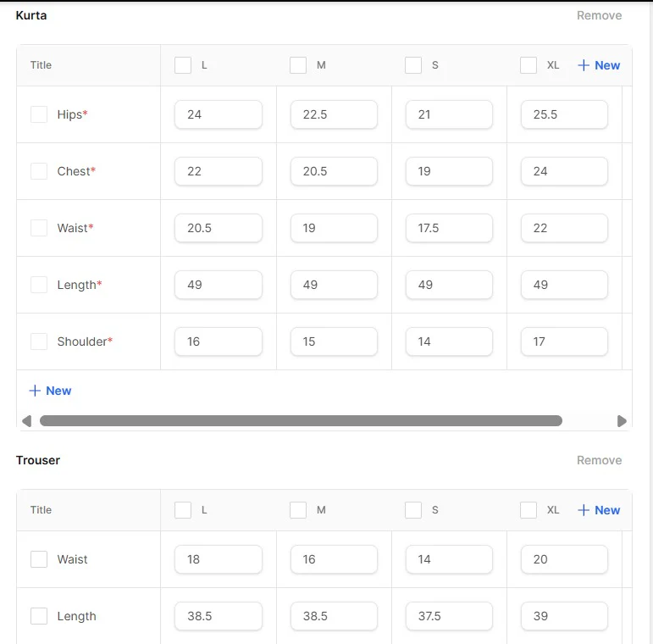Click Trouser Length field for size M
The height and width of the screenshot is (644, 653).
pos(334,616)
